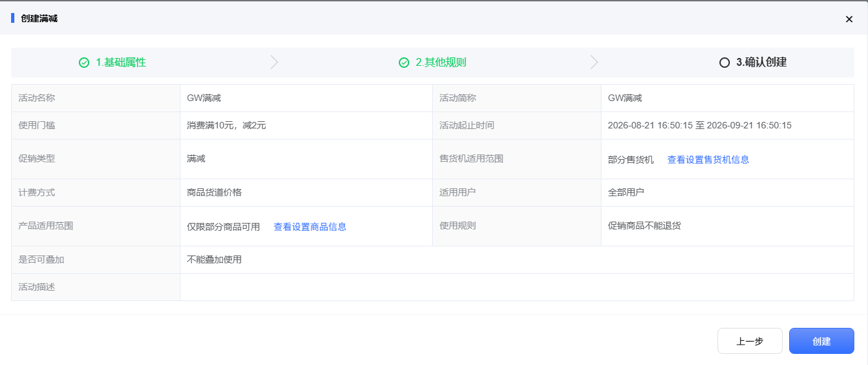This screenshot has height=365, width=868.
Task: Click the chevron arrow after 2.其他规则
Action: (594, 63)
